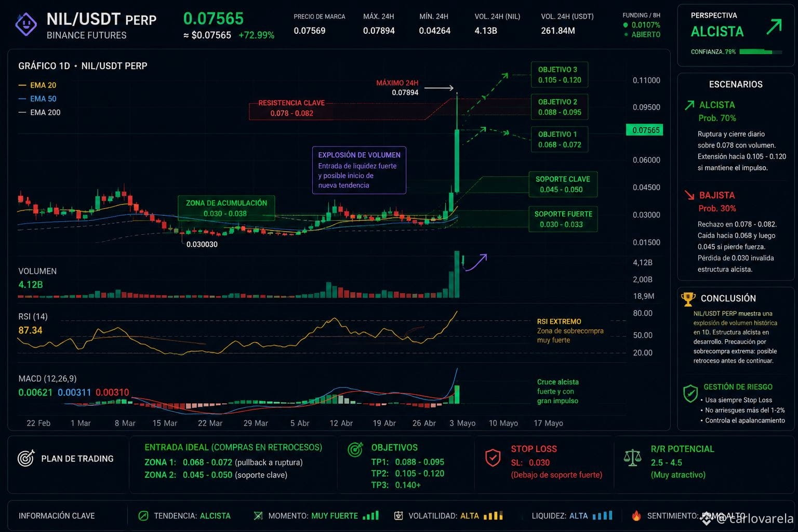798x532 pixels.
Task: Click the ZONA 1 entry range line
Action: tap(223, 462)
